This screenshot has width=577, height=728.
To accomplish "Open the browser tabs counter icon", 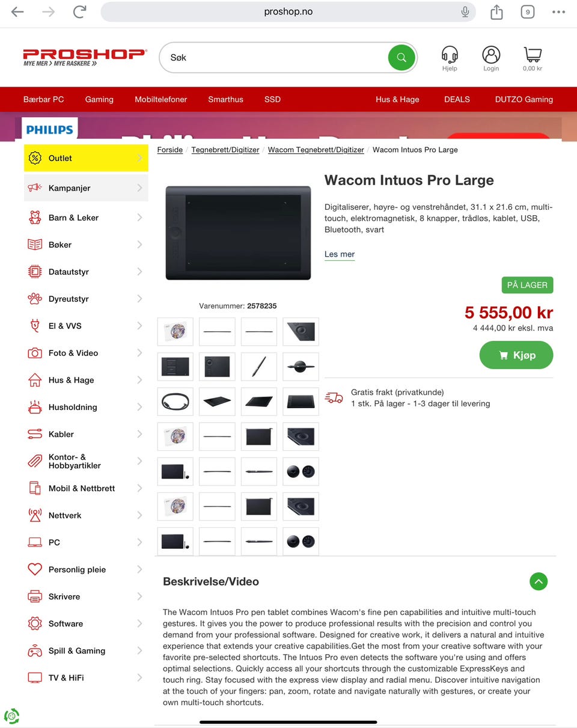I will pyautogui.click(x=528, y=12).
